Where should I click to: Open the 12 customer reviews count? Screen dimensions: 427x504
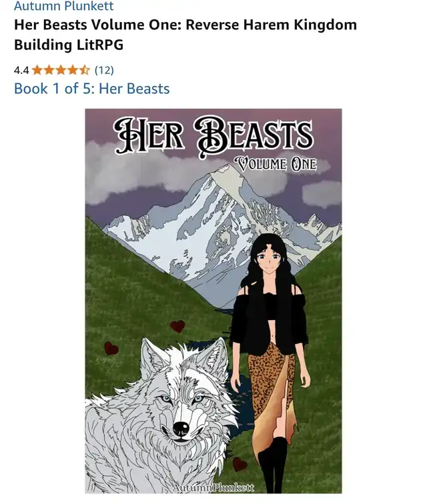pyautogui.click(x=104, y=70)
